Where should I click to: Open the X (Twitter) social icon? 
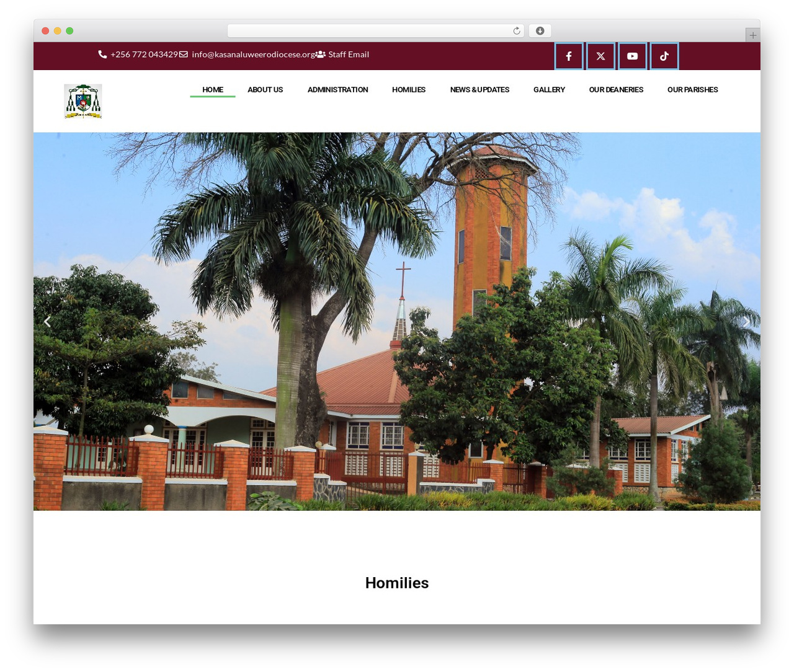click(600, 56)
